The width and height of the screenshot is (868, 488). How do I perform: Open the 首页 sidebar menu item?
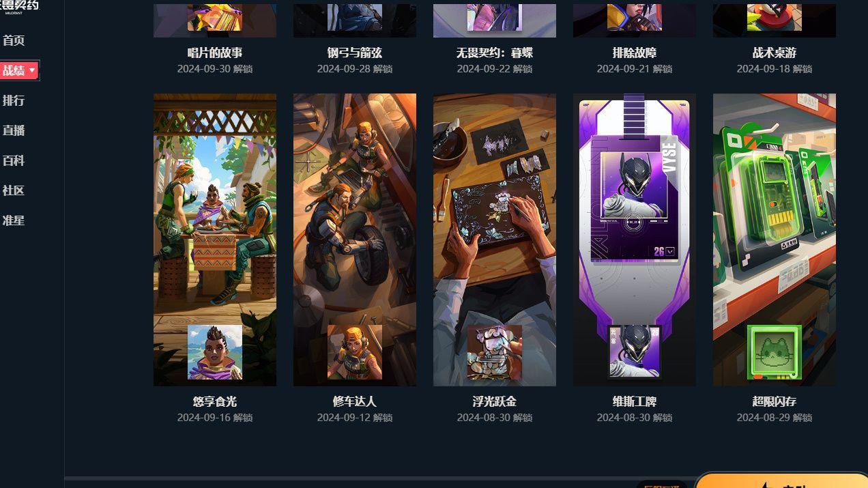tap(14, 40)
